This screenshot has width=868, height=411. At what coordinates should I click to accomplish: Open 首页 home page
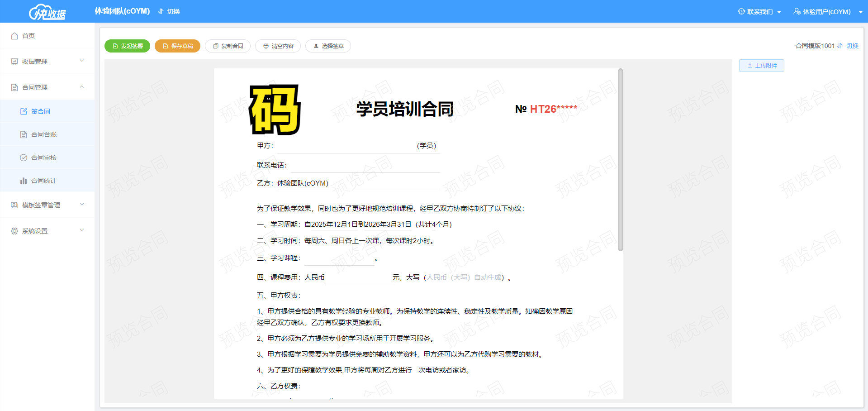point(28,36)
